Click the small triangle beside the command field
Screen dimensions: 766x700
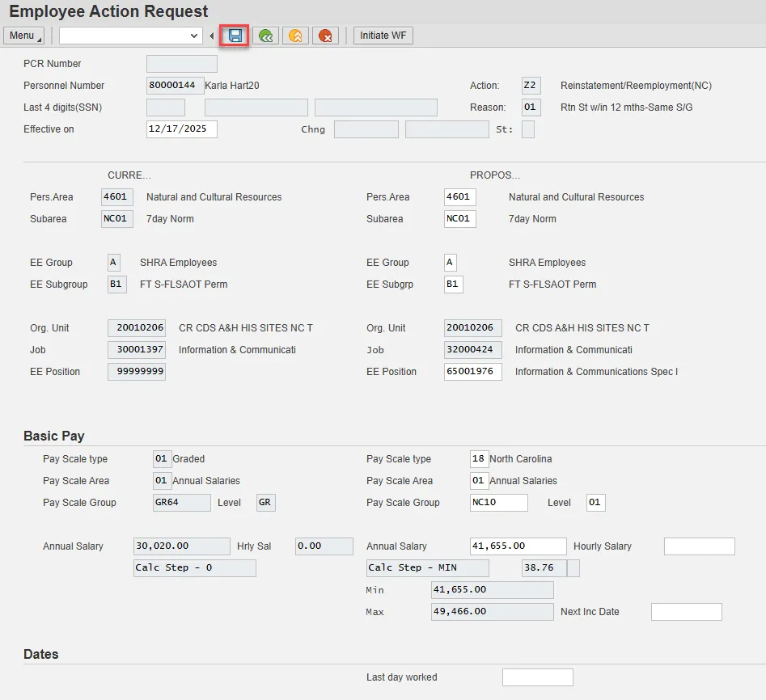point(212,36)
